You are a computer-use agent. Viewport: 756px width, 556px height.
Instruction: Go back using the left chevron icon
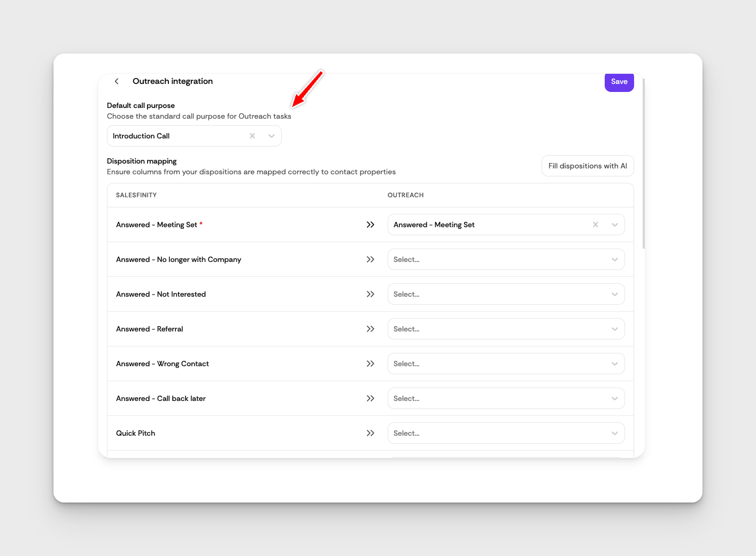117,81
